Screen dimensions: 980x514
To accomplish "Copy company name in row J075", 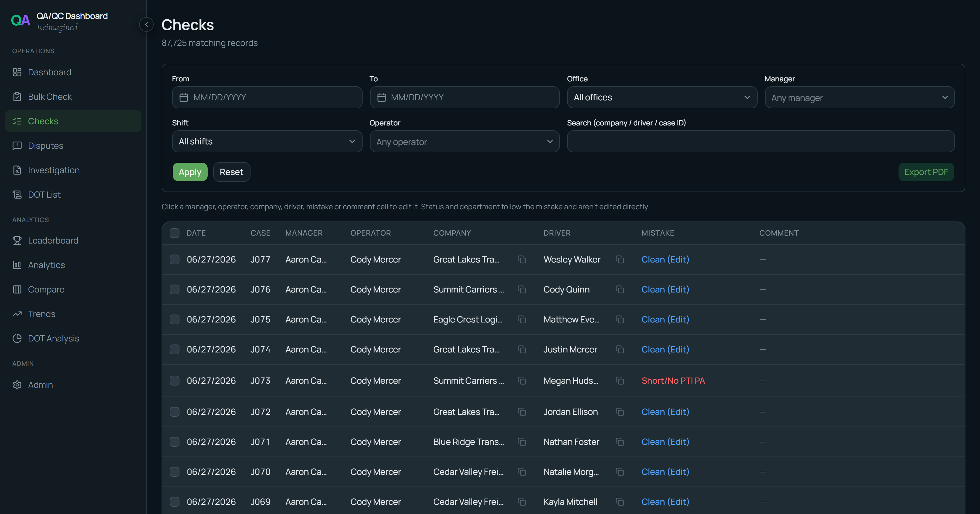I will [522, 319].
